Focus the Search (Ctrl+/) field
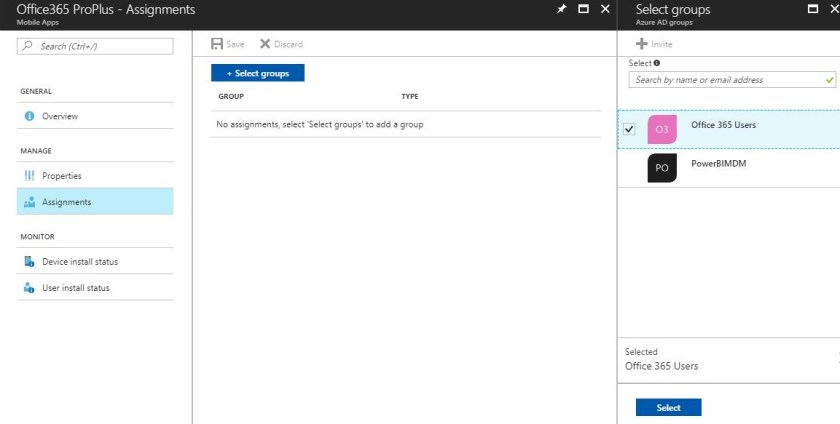The image size is (840, 424). 95,46
